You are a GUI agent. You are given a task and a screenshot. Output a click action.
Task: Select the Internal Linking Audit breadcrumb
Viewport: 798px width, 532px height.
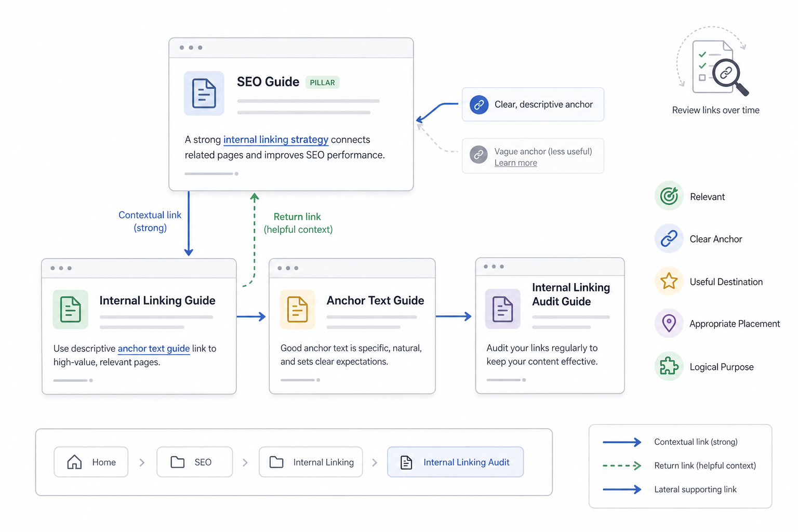(456, 462)
